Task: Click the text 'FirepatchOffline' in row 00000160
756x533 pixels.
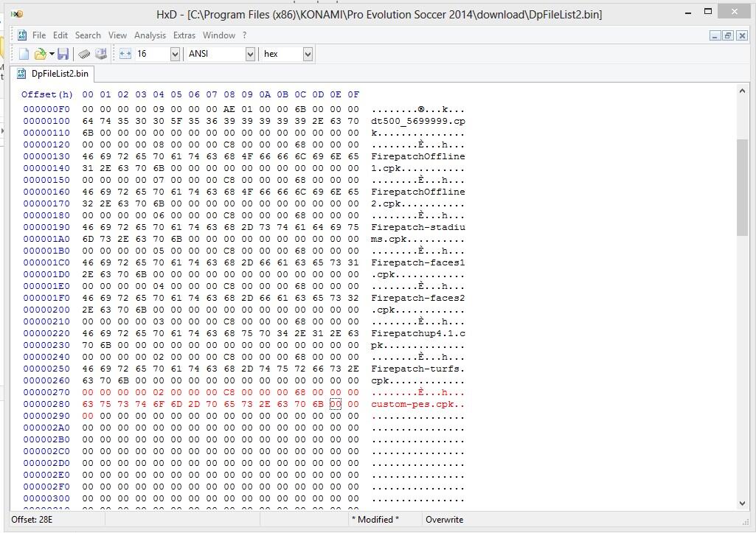Action: click(418, 192)
